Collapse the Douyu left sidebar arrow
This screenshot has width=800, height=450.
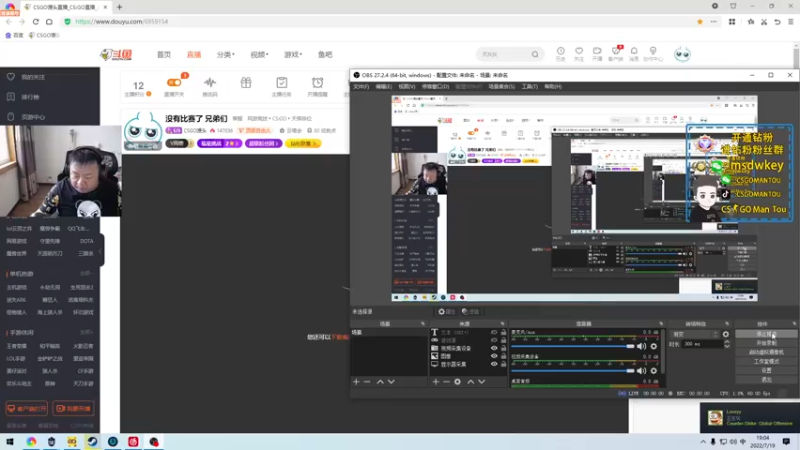101,251
